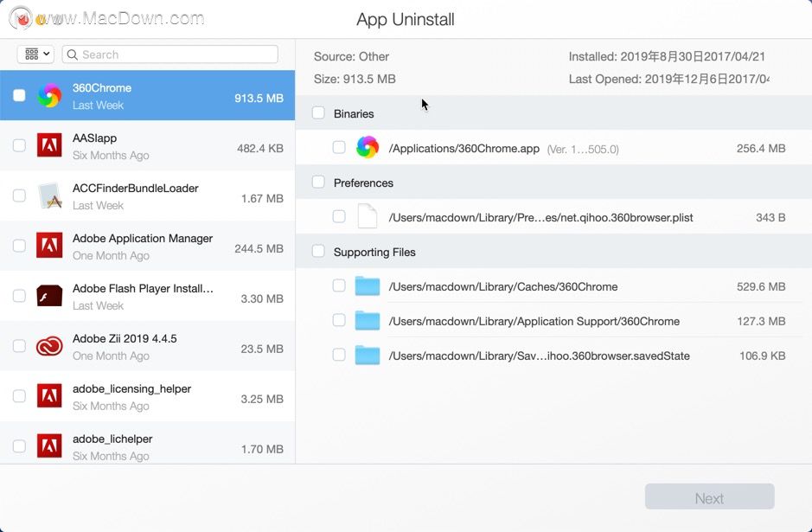Click the 360browser.savedState folder icon
Viewport: 812px width, 532px height.
(368, 356)
